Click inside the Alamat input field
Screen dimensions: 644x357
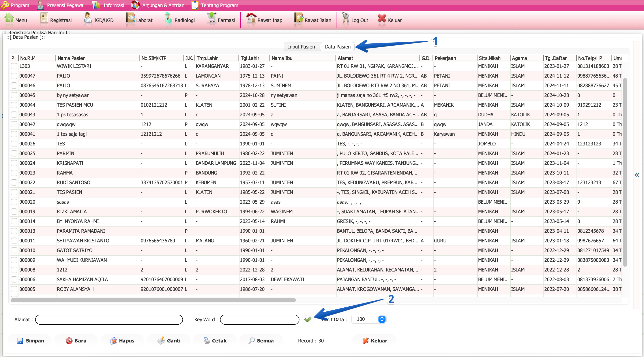coord(109,320)
